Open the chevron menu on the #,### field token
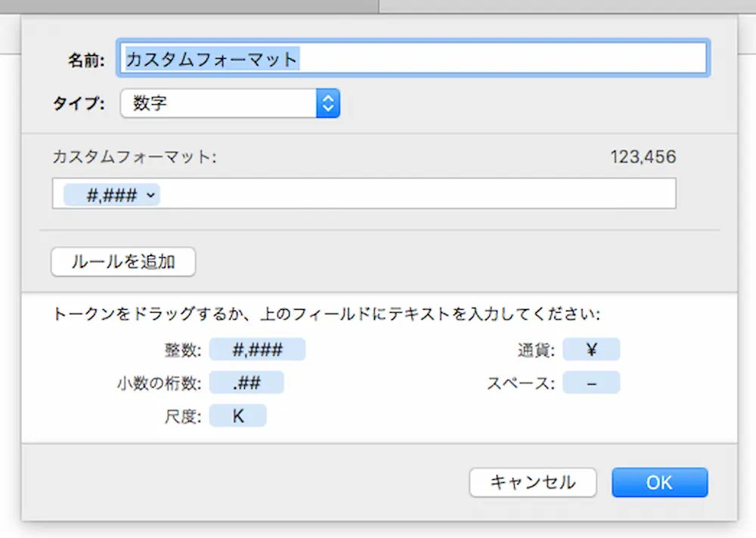Viewport: 756px width, 538px height. 150,196
